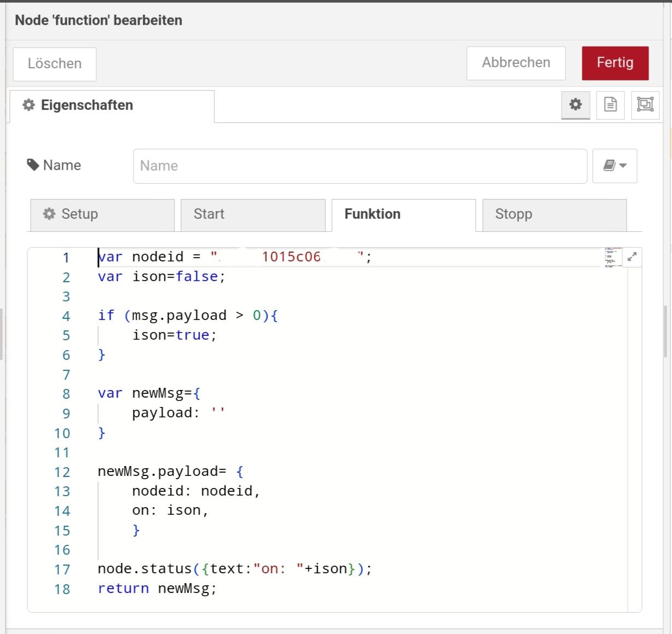The width and height of the screenshot is (672, 634).
Task: Open the library book dropdown
Action: point(615,166)
